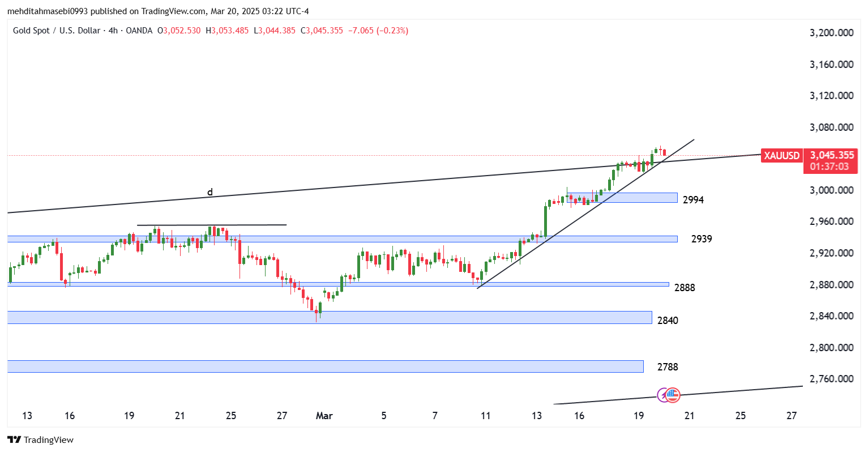Click the Gold Spot / U.S. Dollar title
The height and width of the screenshot is (452, 868).
click(x=57, y=31)
